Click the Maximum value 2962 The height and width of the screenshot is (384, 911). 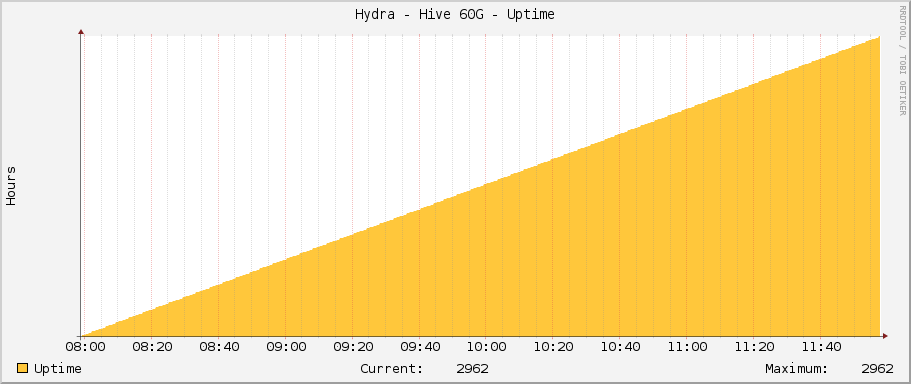click(877, 369)
